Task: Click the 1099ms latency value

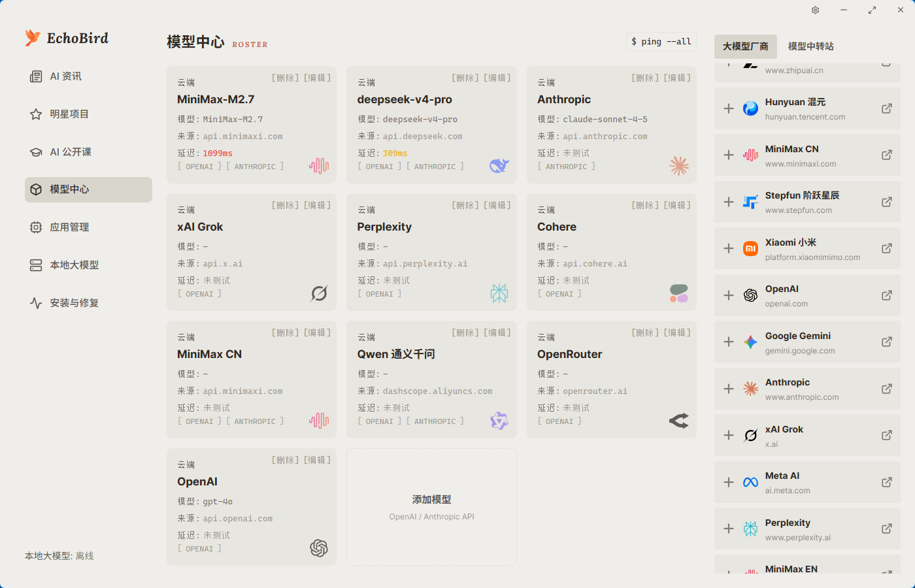Action: (218, 154)
